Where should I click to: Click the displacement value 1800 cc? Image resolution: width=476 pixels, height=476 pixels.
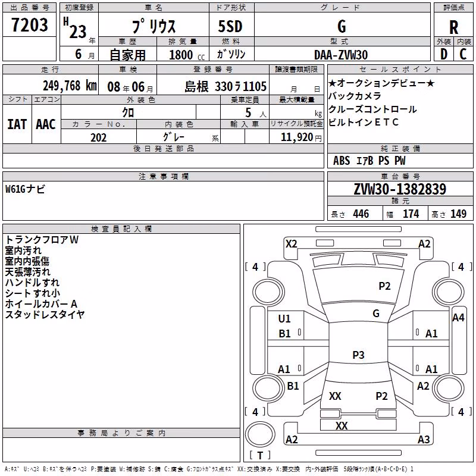187,55
